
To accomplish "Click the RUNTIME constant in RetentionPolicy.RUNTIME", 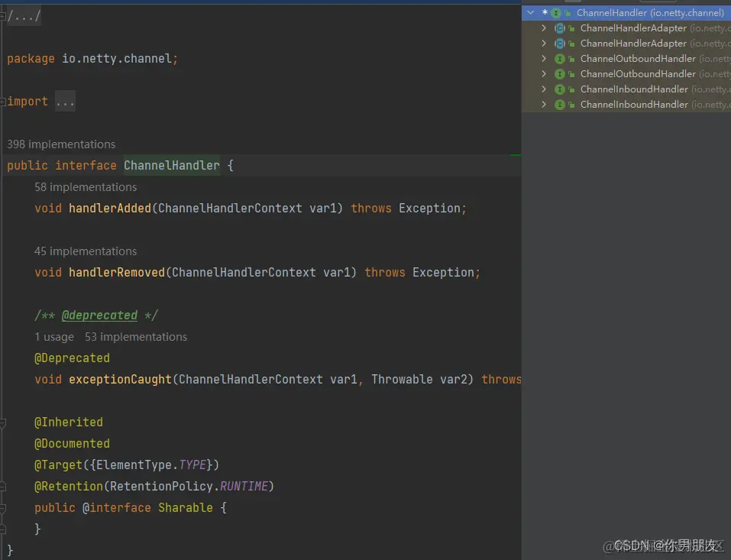I will [244, 487].
